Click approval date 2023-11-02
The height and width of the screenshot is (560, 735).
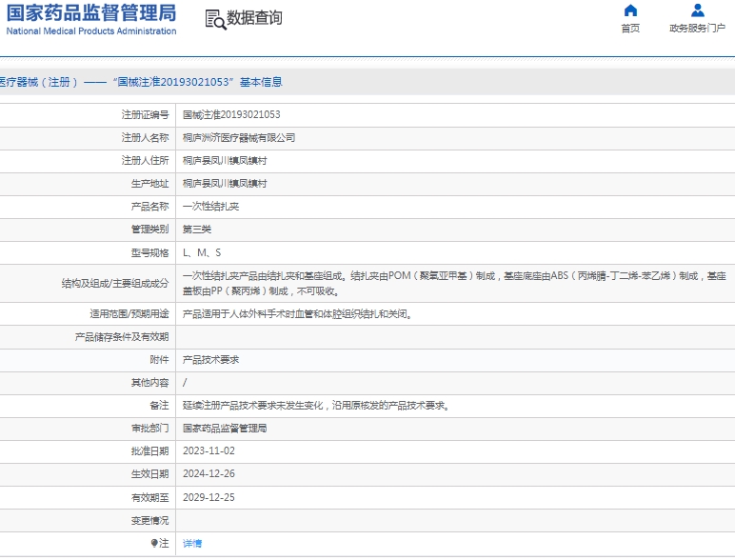point(209,450)
